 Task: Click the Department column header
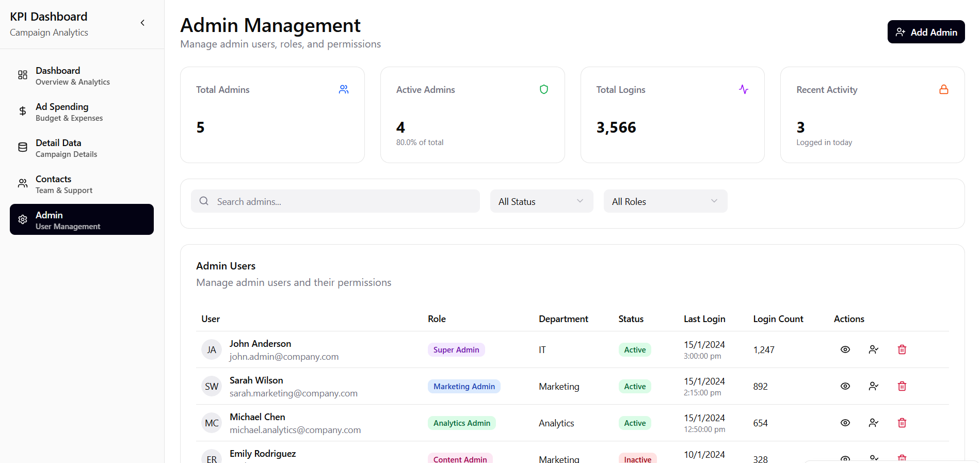(x=564, y=319)
